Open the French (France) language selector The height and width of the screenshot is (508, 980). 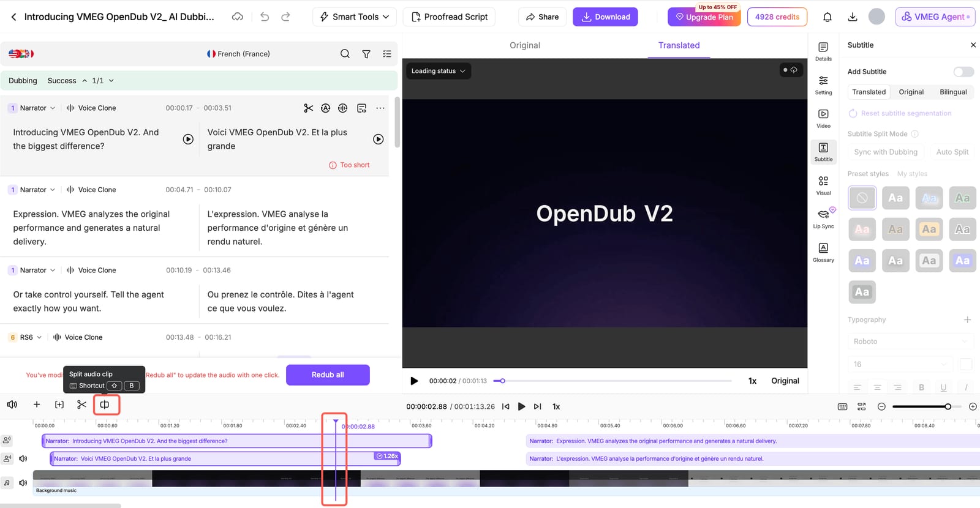point(238,54)
